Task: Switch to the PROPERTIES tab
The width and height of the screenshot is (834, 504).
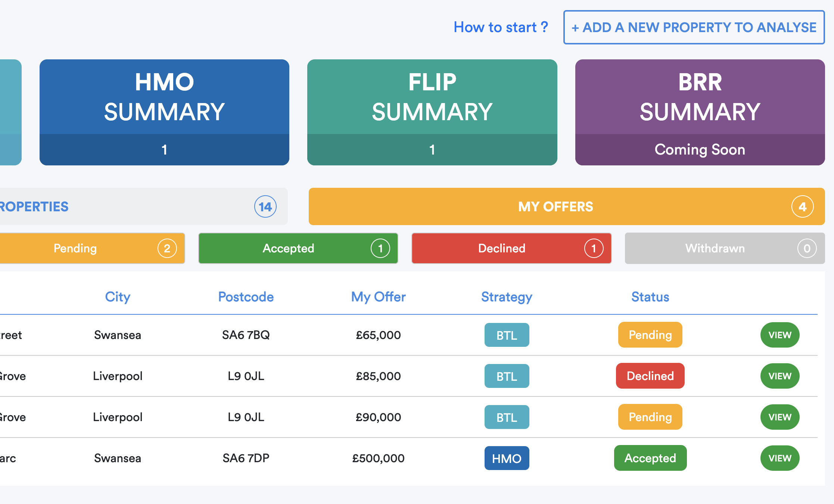Action: coord(34,206)
